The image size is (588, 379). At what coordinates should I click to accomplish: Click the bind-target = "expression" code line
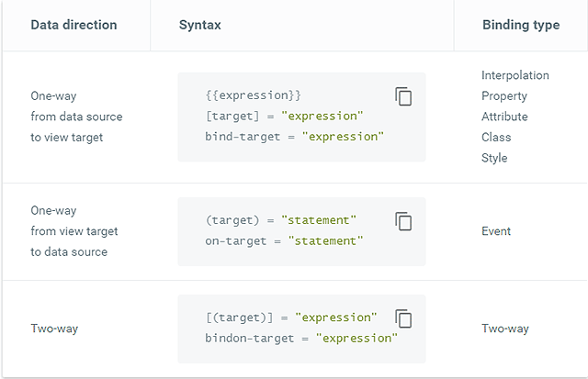click(294, 137)
